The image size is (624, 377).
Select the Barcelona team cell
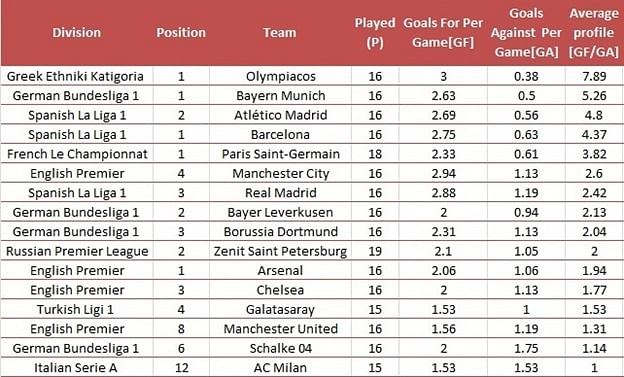coord(281,135)
